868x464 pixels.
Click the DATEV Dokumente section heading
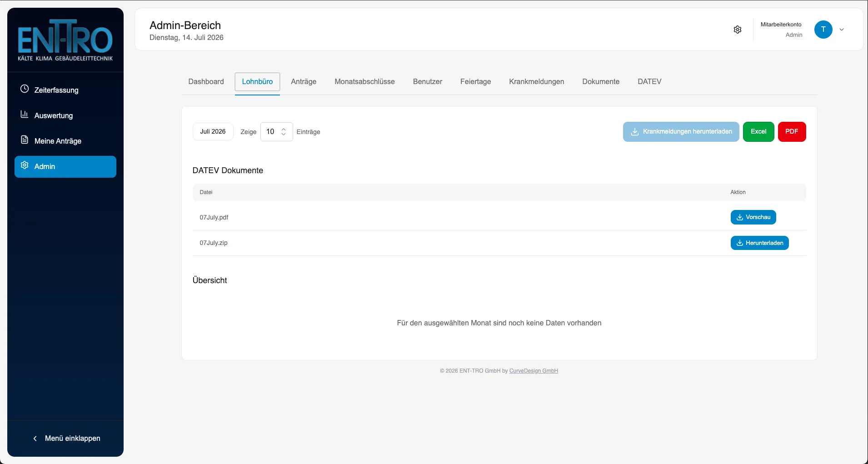tap(228, 170)
